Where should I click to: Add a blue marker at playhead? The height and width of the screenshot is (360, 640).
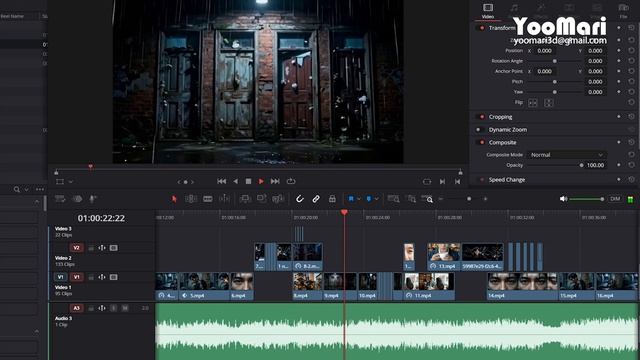coord(369,199)
